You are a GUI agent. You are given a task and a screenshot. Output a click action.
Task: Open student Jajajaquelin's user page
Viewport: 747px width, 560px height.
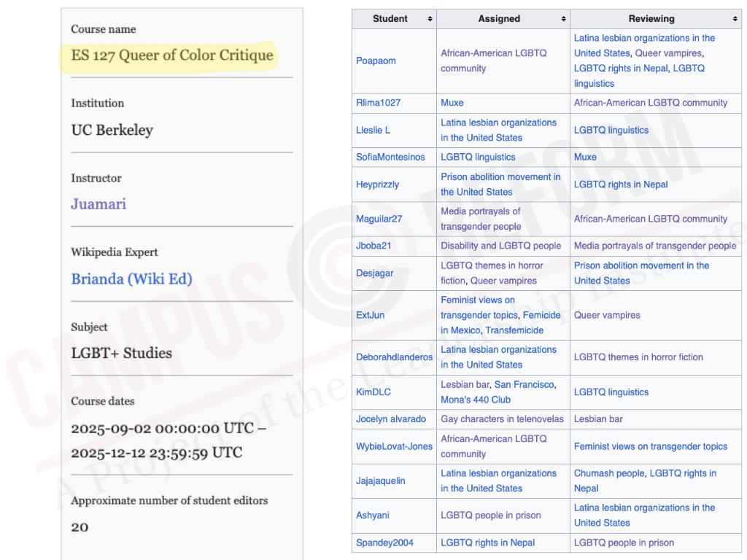click(380, 481)
